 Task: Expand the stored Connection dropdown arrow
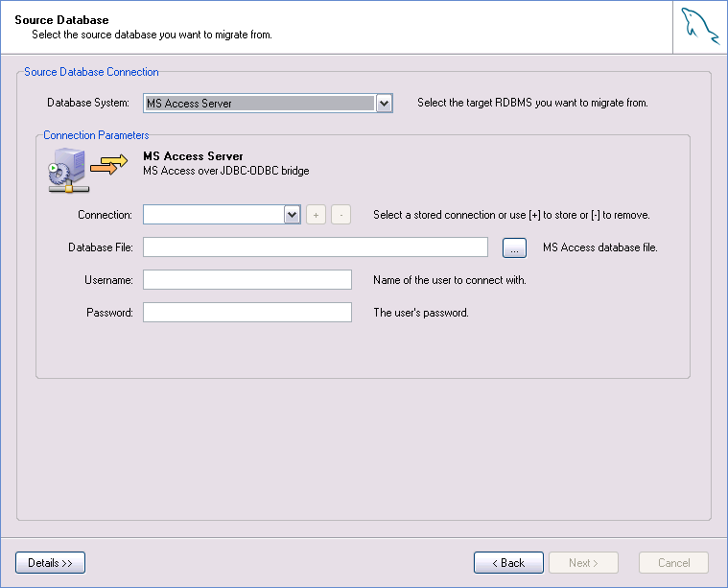click(292, 215)
